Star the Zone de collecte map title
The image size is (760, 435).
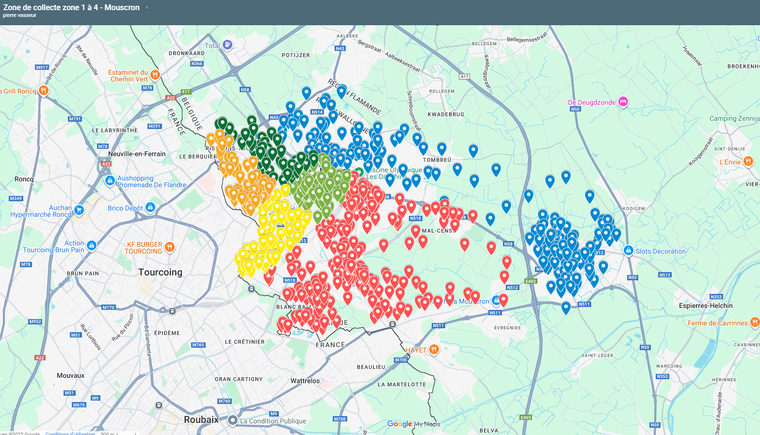point(147,7)
